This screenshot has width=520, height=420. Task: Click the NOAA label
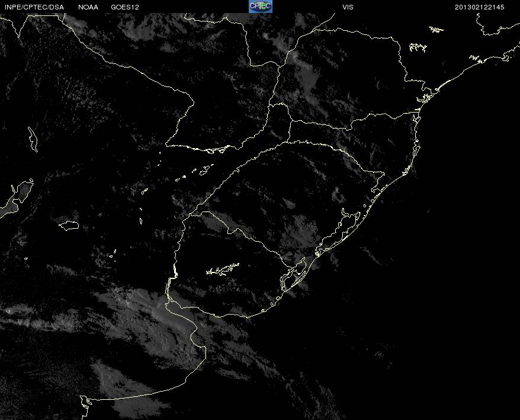tap(88, 7)
